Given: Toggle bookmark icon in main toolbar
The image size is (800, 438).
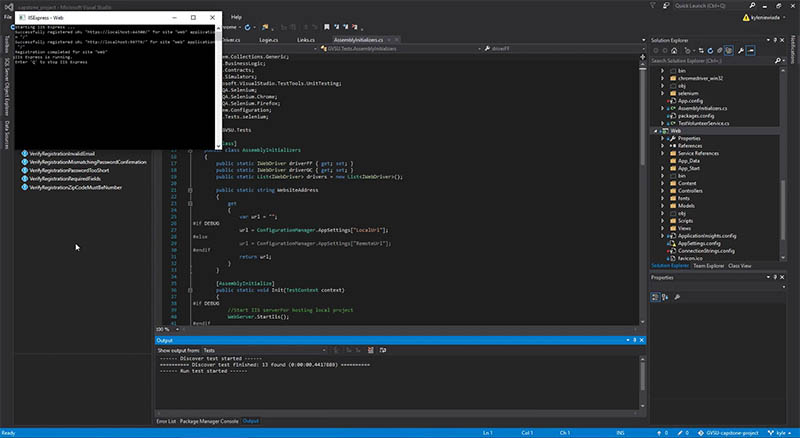Looking at the screenshot, I should tap(327, 27).
